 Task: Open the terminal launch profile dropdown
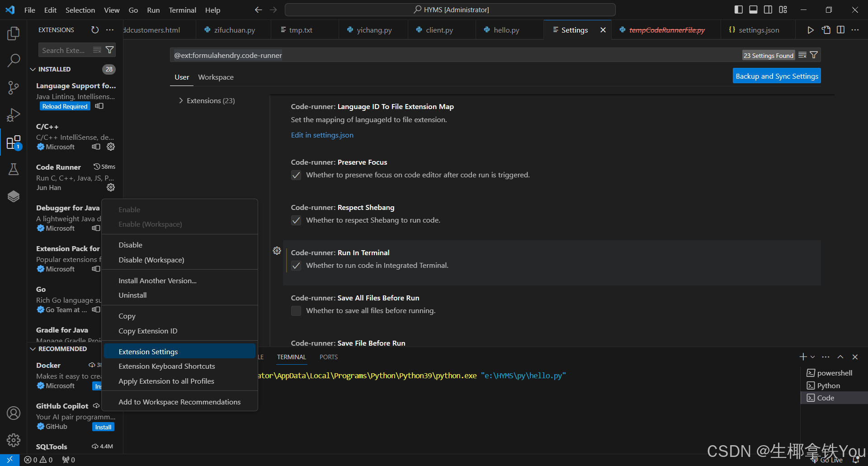[812, 357]
